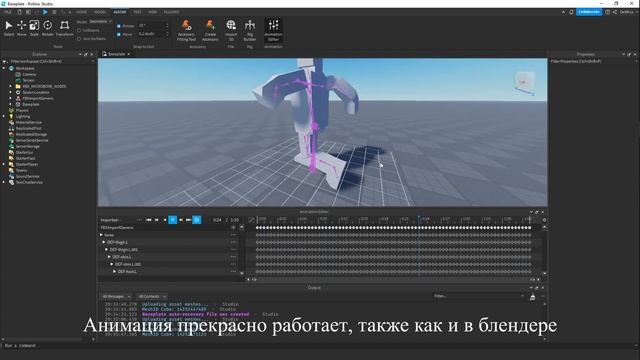Toggle the Move snap checkbox
Image resolution: width=640 pixels, height=360 pixels.
(119, 34)
